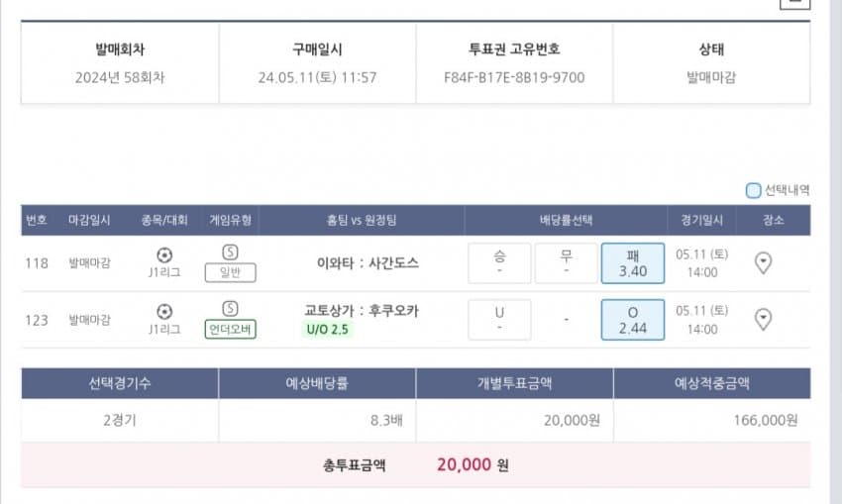Click the 게임유형 column header
The width and height of the screenshot is (842, 504).
[x=231, y=220]
